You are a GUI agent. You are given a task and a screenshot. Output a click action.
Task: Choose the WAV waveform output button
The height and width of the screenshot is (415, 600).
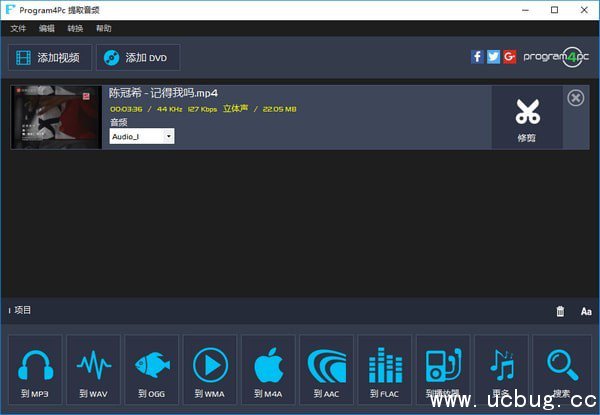93,370
